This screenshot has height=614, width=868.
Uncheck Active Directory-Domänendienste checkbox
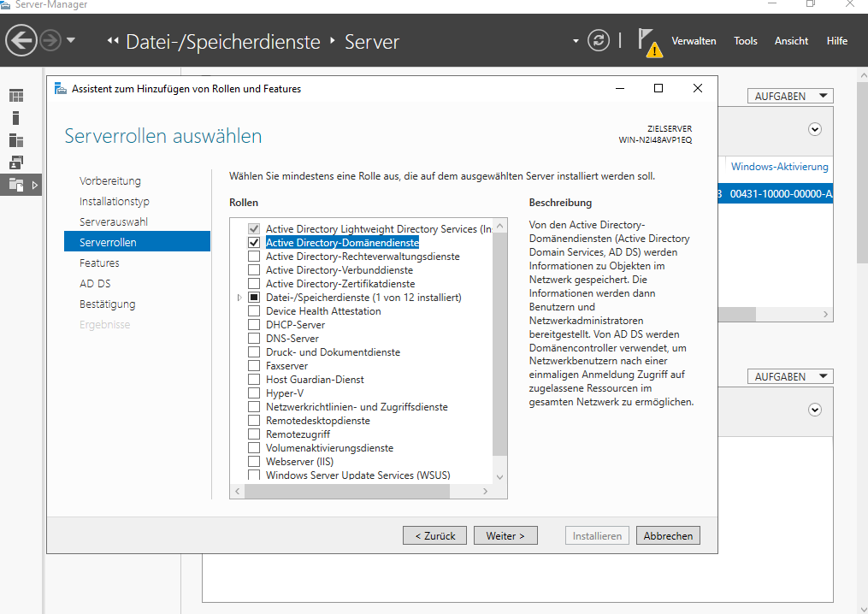pyautogui.click(x=253, y=243)
